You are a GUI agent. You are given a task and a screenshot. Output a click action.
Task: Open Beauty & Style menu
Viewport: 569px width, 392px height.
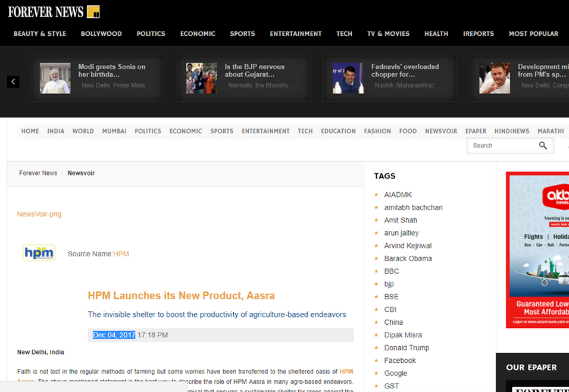[x=40, y=34]
